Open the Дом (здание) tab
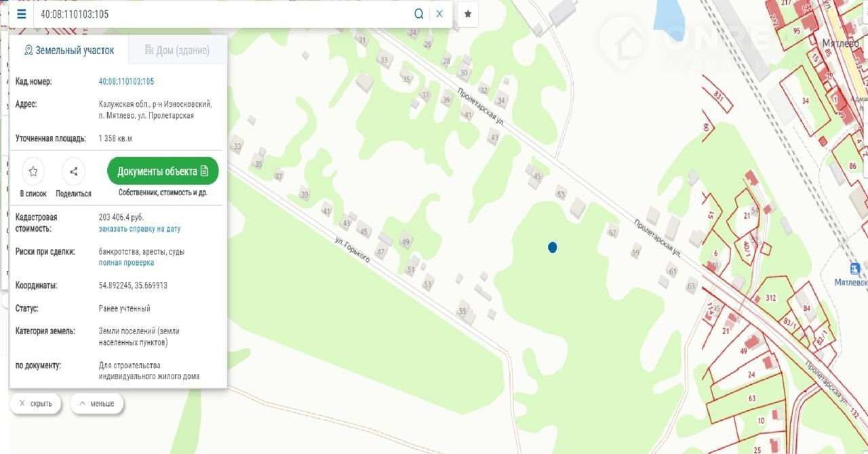Image resolution: width=868 pixels, height=454 pixels. pos(177,50)
